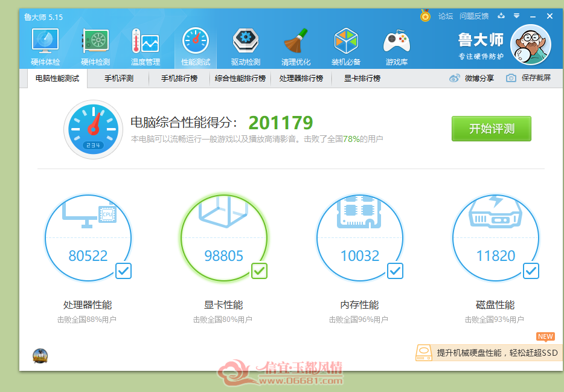Switch to 电脑性能测试 tab
The width and height of the screenshot is (564, 392).
click(57, 79)
